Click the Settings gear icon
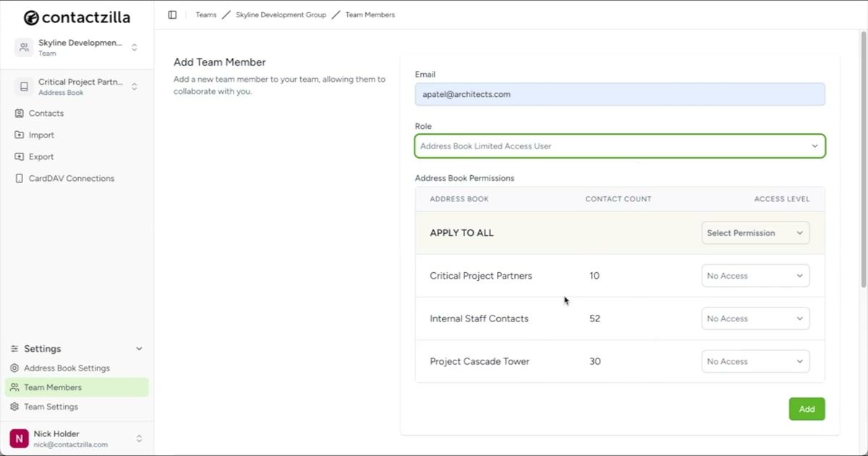868x456 pixels. (x=15, y=348)
